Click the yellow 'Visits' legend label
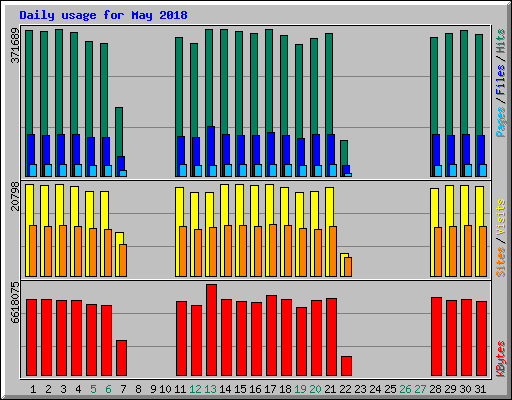This screenshot has height=400, width=512. [501, 218]
